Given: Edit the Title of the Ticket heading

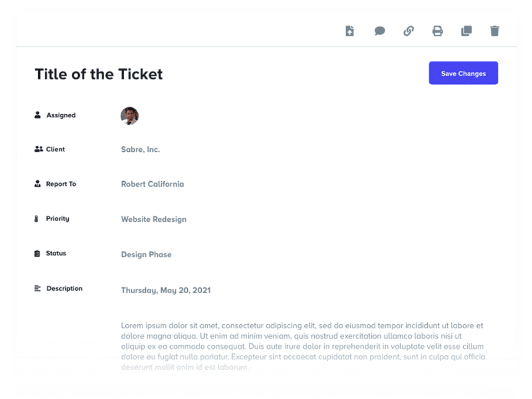Looking at the screenshot, I should pyautogui.click(x=99, y=74).
